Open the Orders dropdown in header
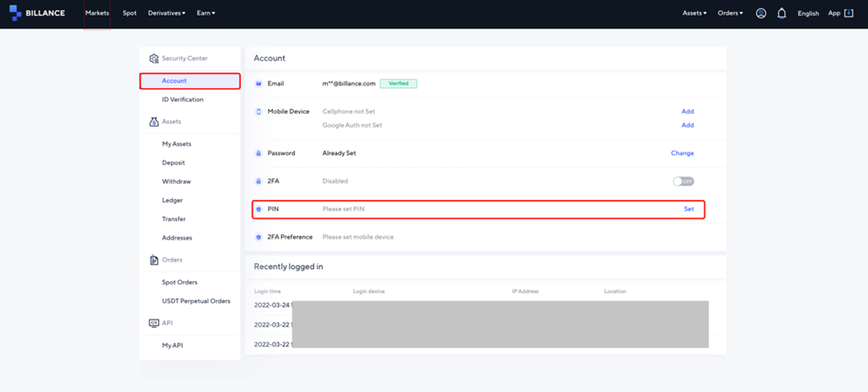868x392 pixels. [x=730, y=14]
